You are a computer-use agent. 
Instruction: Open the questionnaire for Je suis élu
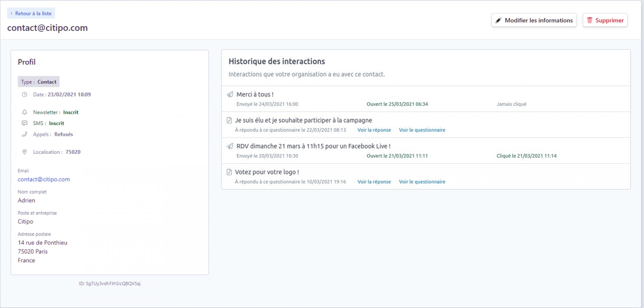coord(422,130)
